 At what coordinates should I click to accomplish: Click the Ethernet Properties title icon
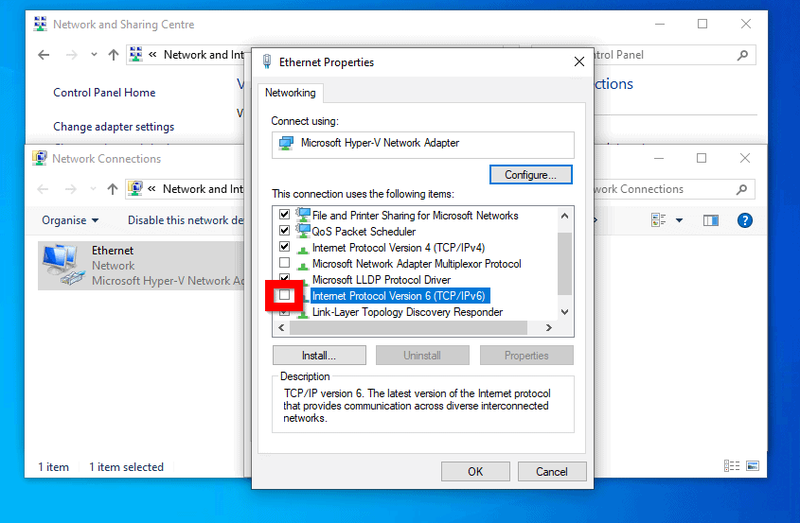(267, 62)
